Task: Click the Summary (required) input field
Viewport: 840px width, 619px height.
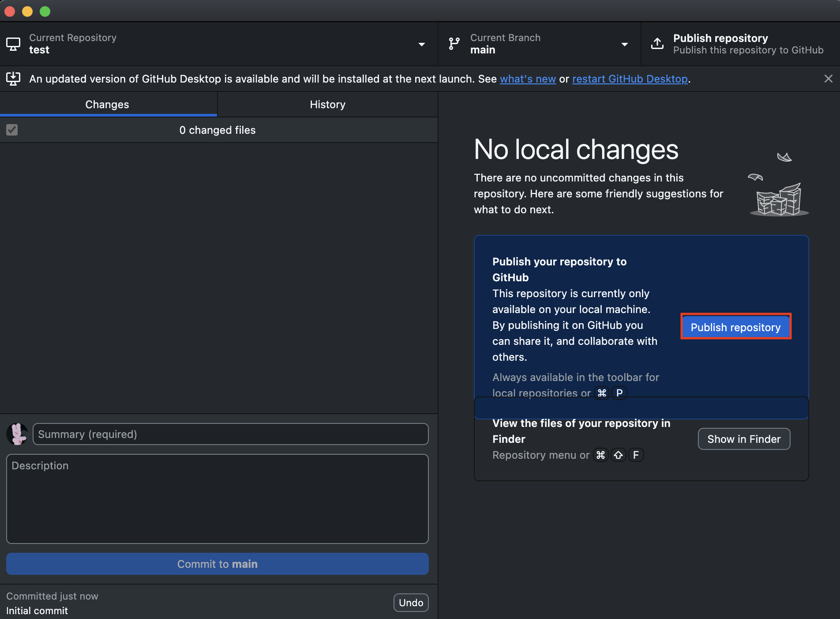Action: click(x=231, y=434)
